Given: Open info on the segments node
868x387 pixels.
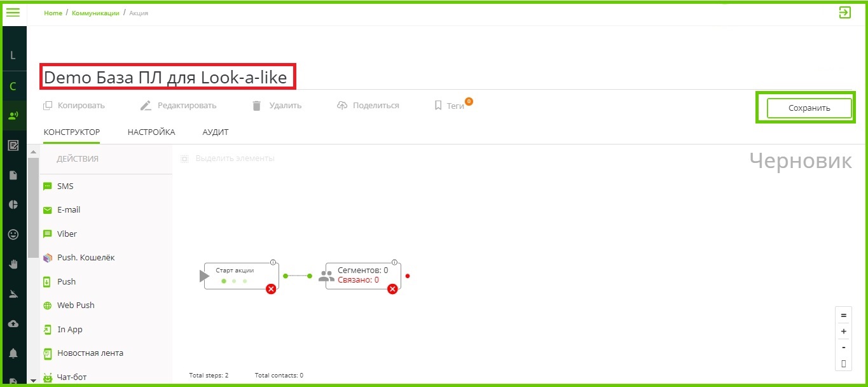Looking at the screenshot, I should pyautogui.click(x=394, y=262).
